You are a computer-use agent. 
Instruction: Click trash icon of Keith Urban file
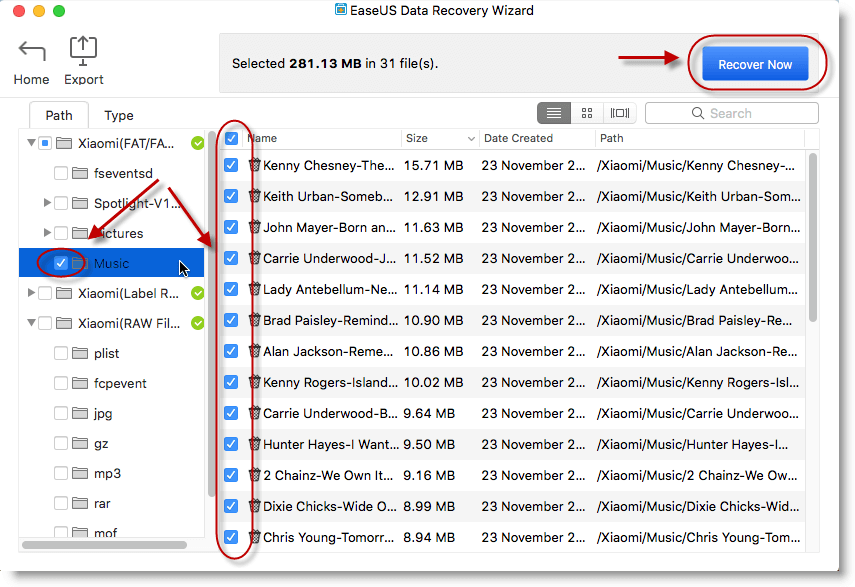[x=255, y=196]
